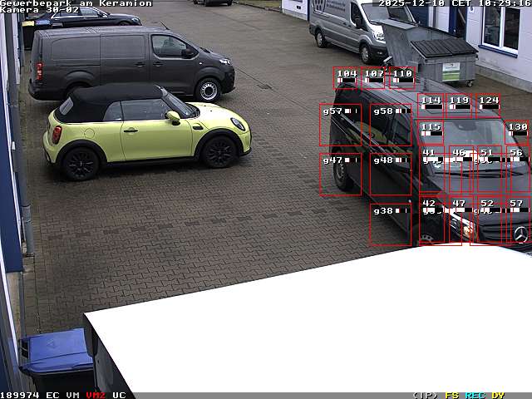Click the (IP) status indicator
The image size is (532, 399).
point(425,395)
